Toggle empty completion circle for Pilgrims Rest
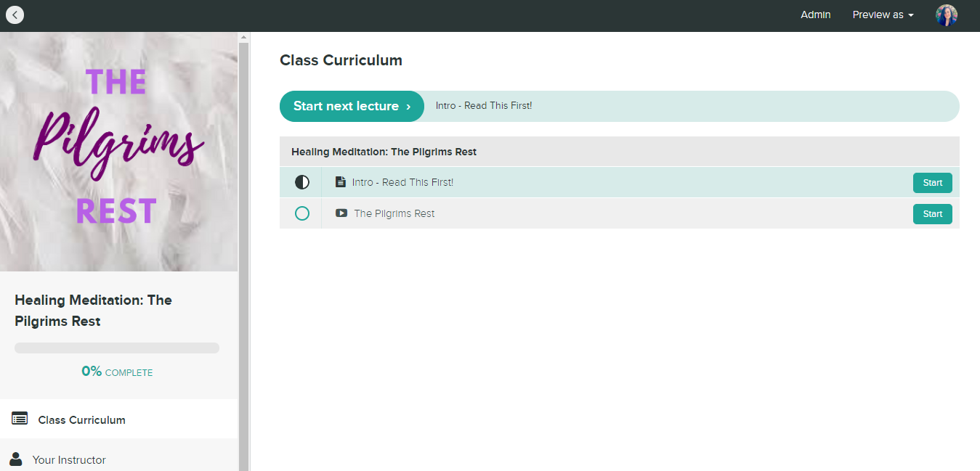 point(302,213)
